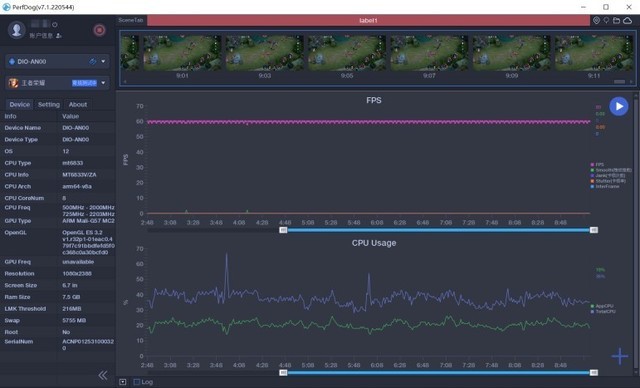Viewport: 640px width, 388px height.
Task: Switch to the Device tab
Action: (20, 104)
